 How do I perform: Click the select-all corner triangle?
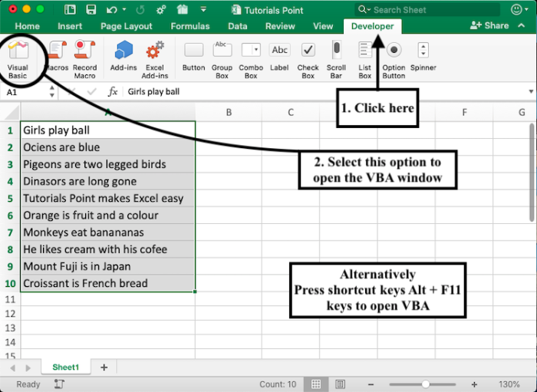11,112
